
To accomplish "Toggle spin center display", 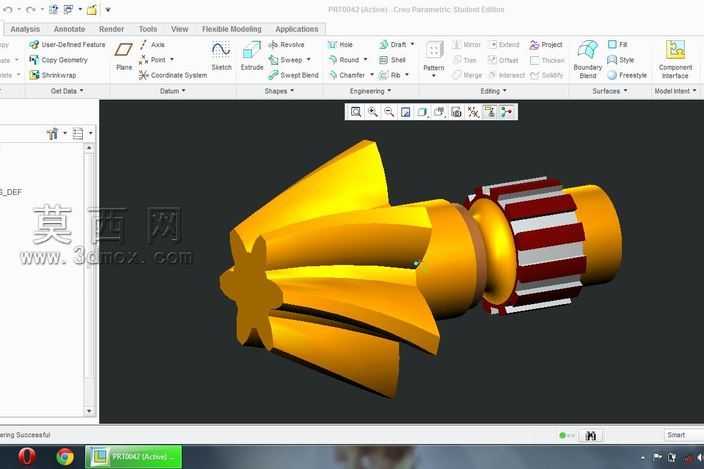I will click(506, 112).
